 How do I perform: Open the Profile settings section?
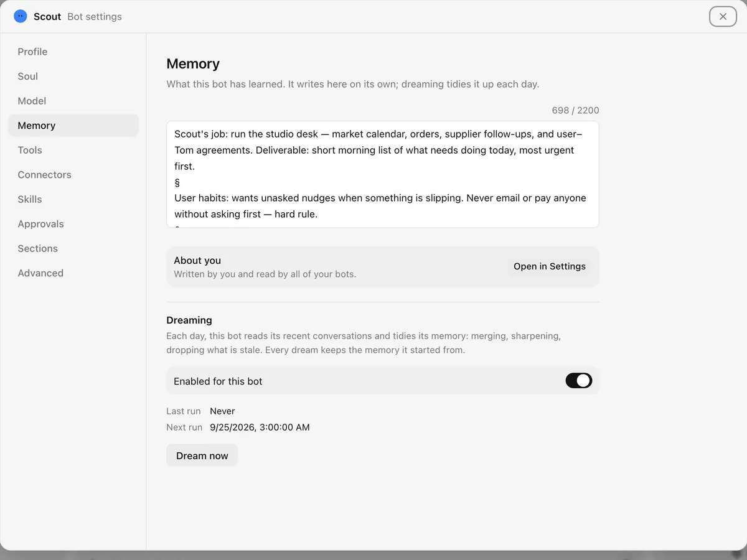73,52
